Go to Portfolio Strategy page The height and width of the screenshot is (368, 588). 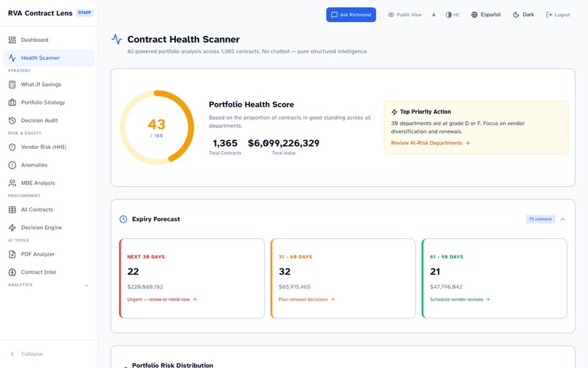point(49,102)
